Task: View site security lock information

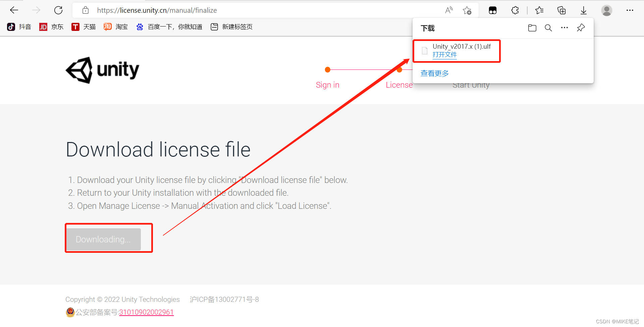Action: (86, 10)
